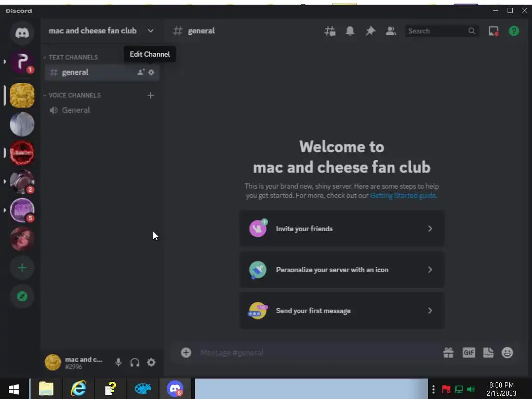Screen dimensions: 532x399
Task: Upload attachment plus button in message bar
Action: pos(186,353)
